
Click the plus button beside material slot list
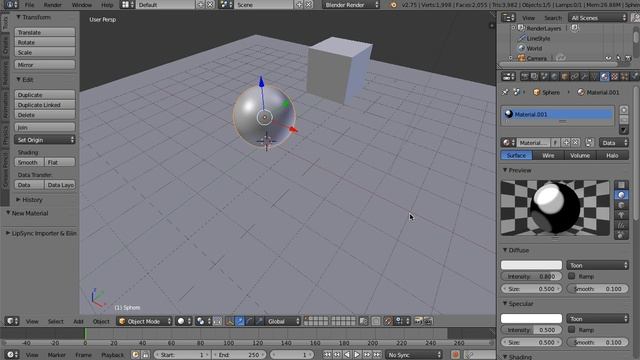[x=624, y=110]
